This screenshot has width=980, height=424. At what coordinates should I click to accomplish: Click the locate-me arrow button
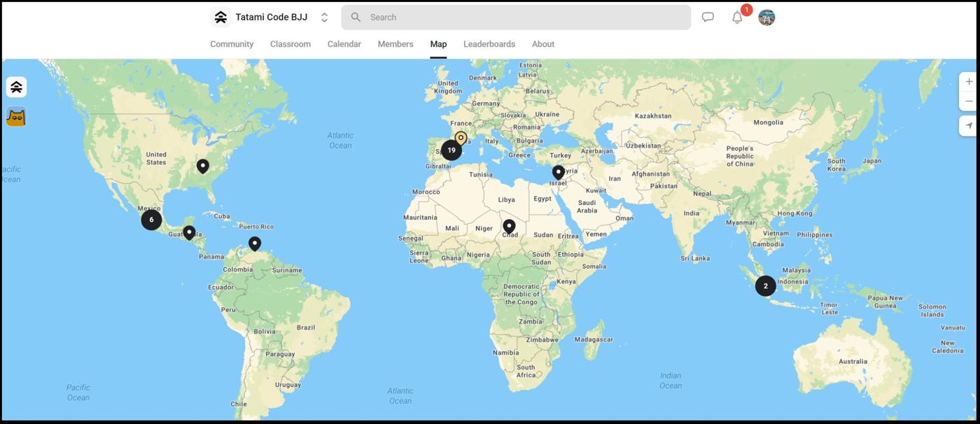[969, 126]
